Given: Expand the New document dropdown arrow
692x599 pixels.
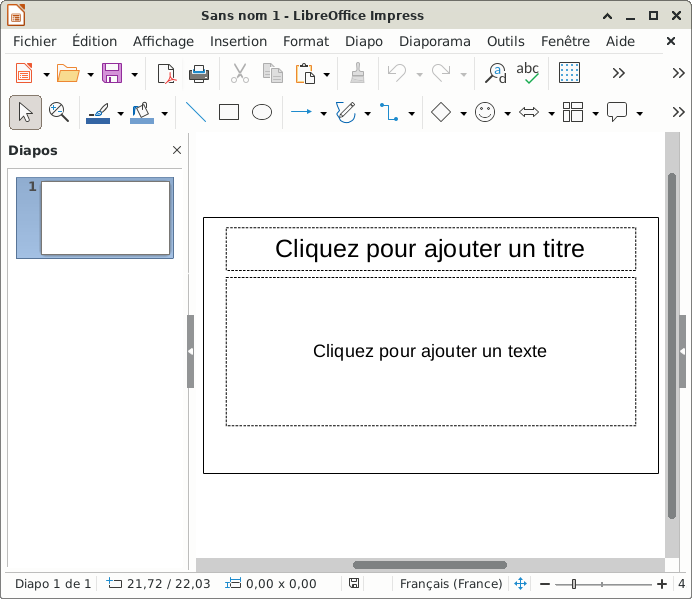Looking at the screenshot, I should [x=46, y=75].
